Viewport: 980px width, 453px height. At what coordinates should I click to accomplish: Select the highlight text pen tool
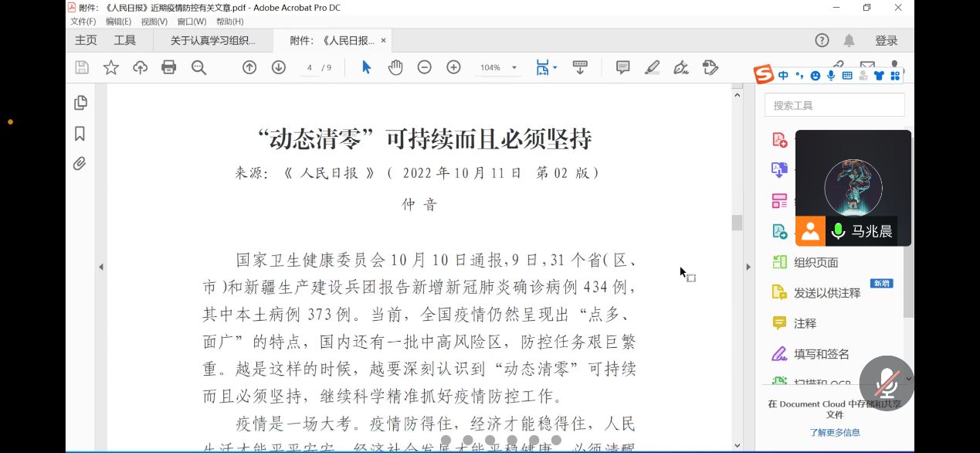652,67
